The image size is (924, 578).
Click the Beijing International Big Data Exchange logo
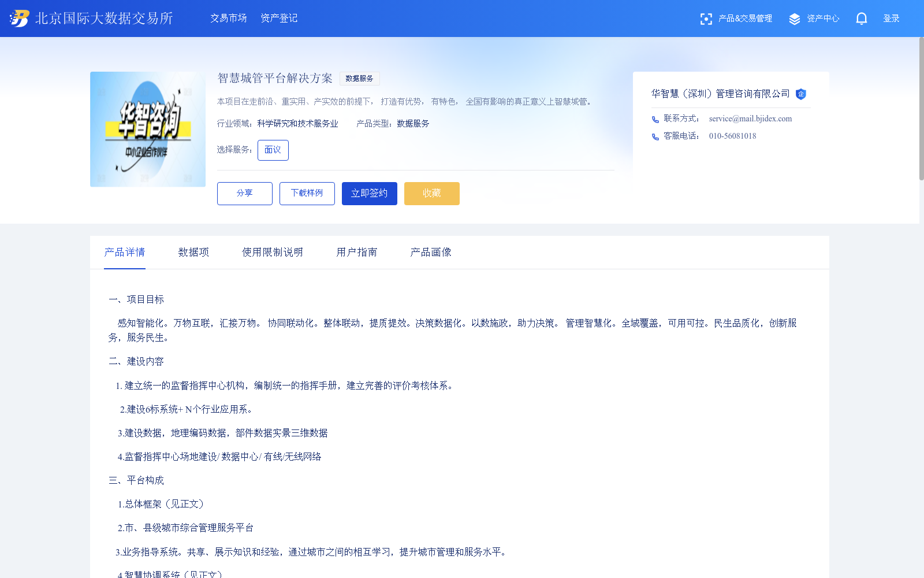click(x=20, y=18)
